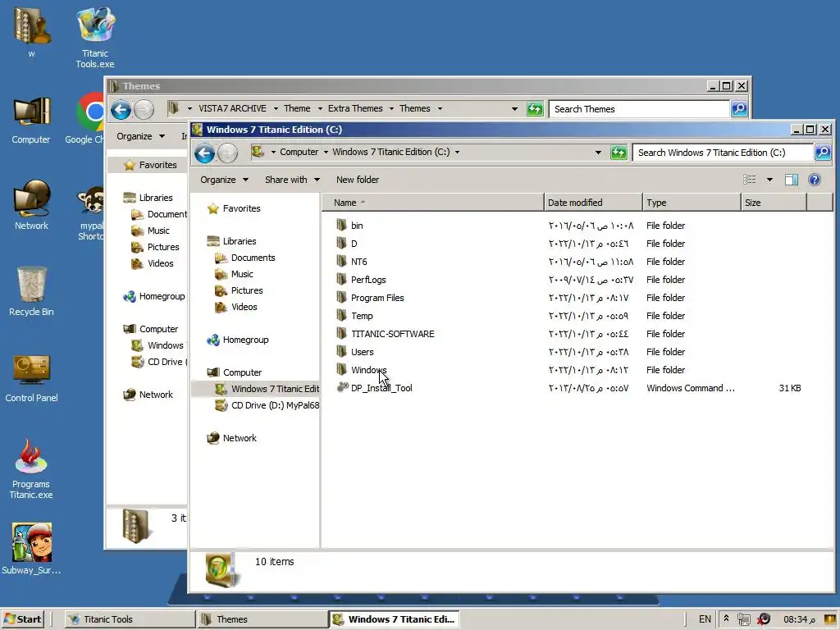Open Organize menu in the Themes window
The width and height of the screenshot is (840, 630).
point(140,136)
